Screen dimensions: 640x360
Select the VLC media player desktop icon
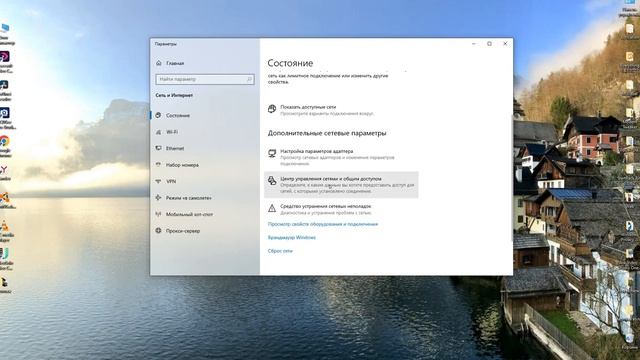[x=4, y=230]
